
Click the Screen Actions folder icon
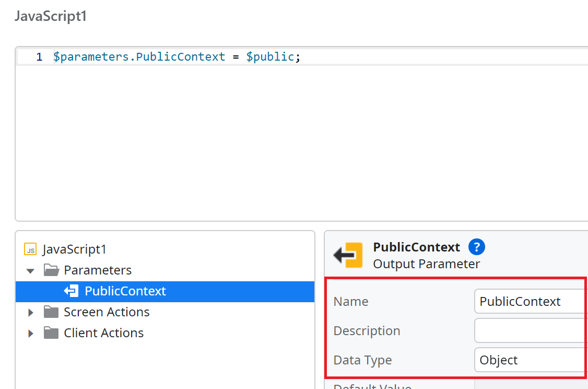coord(51,312)
